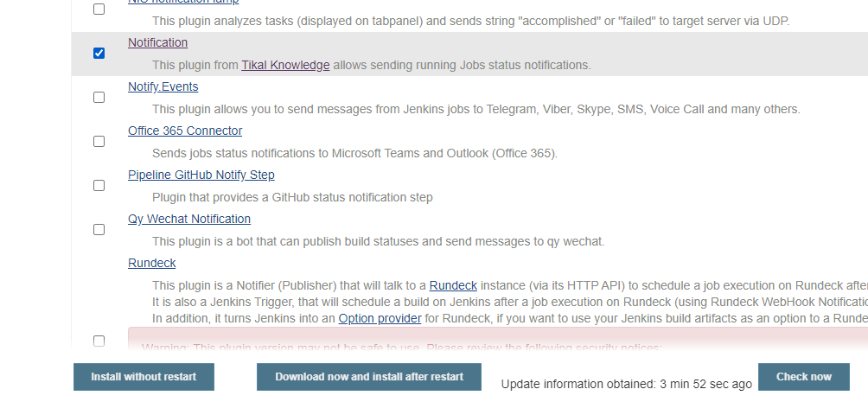Select the Pipeline GitHub Notify Step checkbox
868x402 pixels.
click(99, 185)
